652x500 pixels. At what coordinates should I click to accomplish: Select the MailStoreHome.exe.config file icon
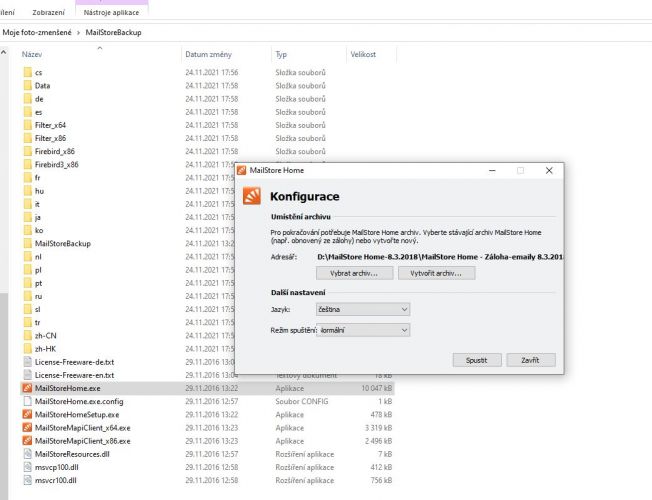pos(27,401)
